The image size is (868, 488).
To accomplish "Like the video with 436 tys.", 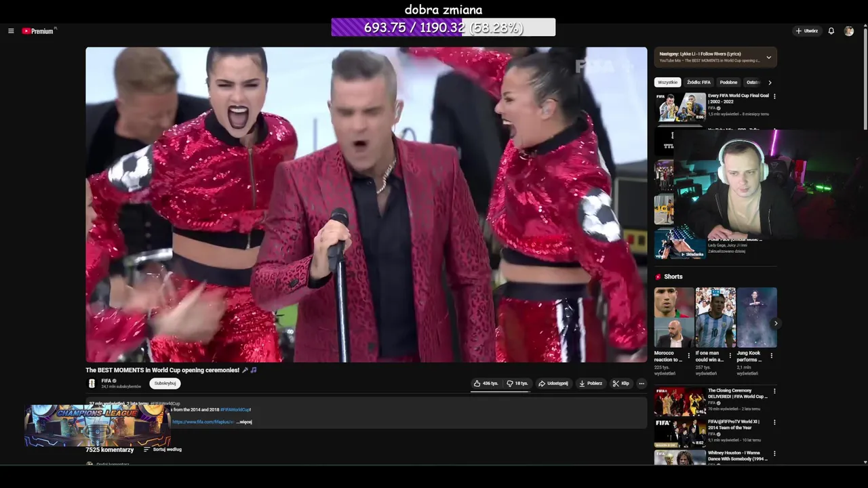I will coord(486,384).
